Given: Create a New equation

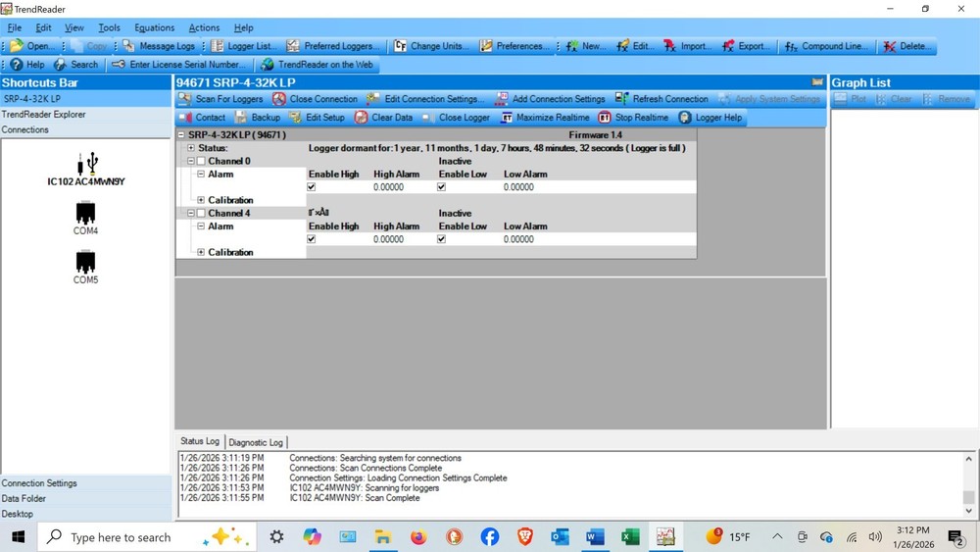Looking at the screenshot, I should tap(586, 46).
